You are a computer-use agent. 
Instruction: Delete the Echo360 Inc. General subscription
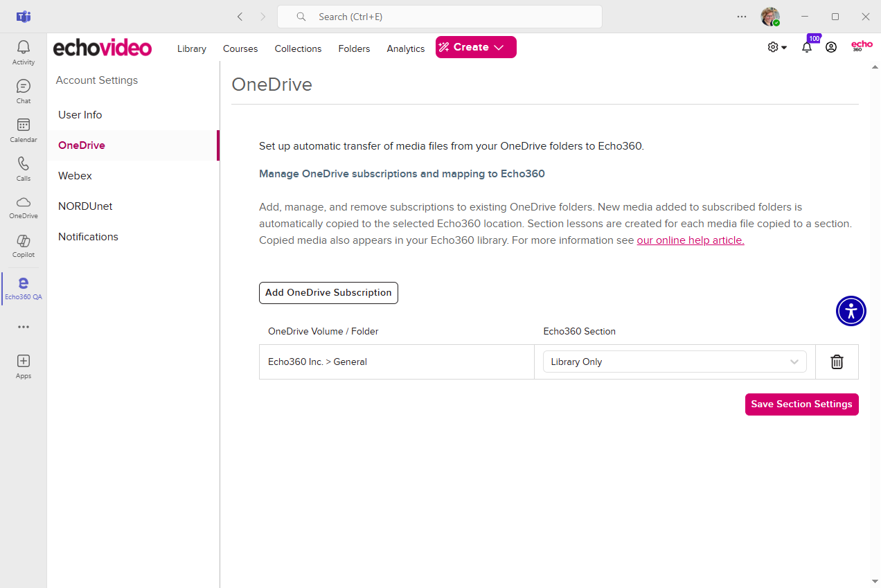[x=837, y=362]
